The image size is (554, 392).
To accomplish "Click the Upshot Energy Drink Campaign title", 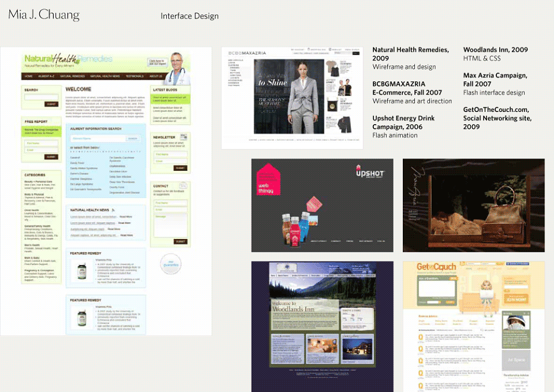I will [x=403, y=122].
